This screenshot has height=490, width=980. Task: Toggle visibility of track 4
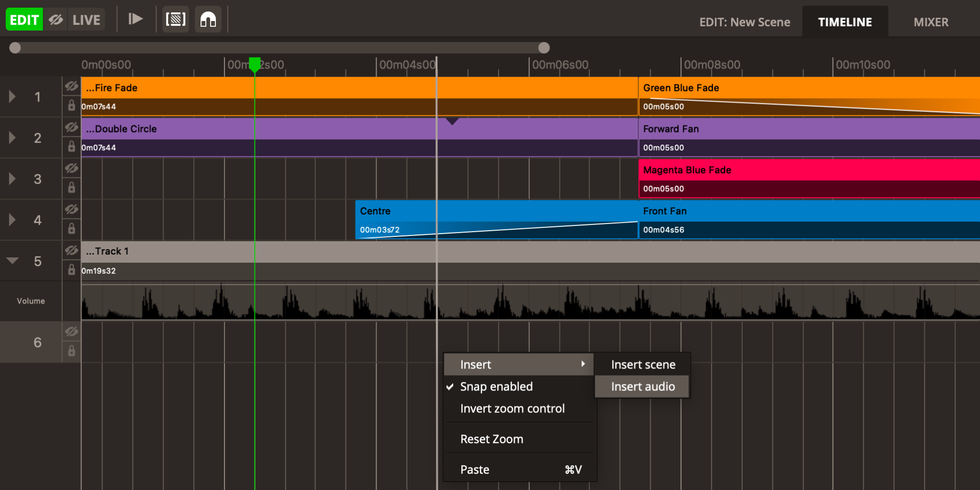tap(71, 210)
